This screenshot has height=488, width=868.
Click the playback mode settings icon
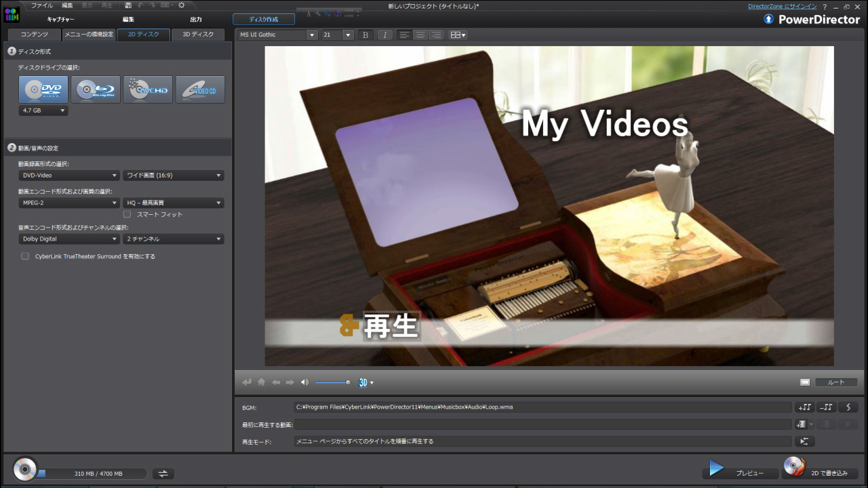tap(804, 441)
